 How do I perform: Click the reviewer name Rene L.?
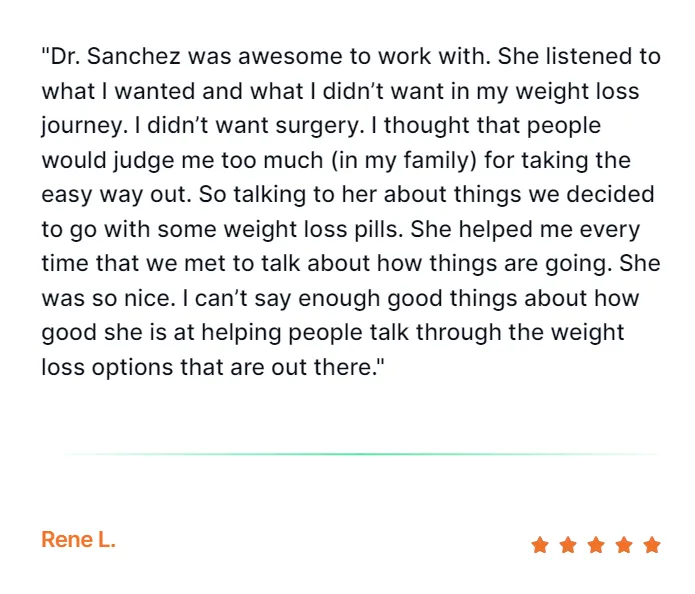(x=78, y=541)
